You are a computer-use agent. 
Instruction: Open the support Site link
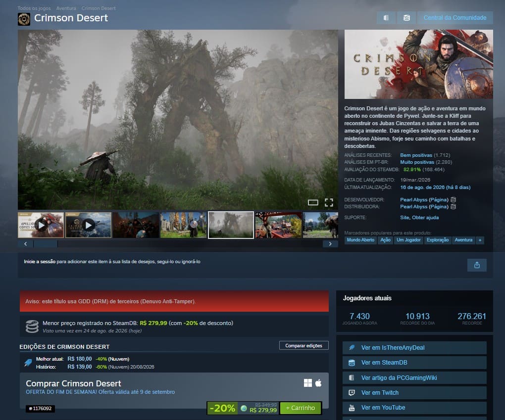click(404, 218)
